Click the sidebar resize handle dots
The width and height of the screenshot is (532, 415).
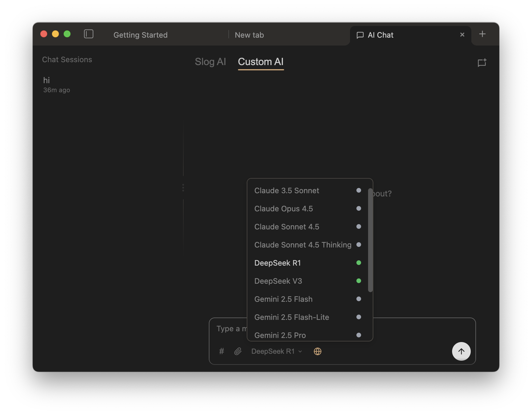[x=183, y=188]
